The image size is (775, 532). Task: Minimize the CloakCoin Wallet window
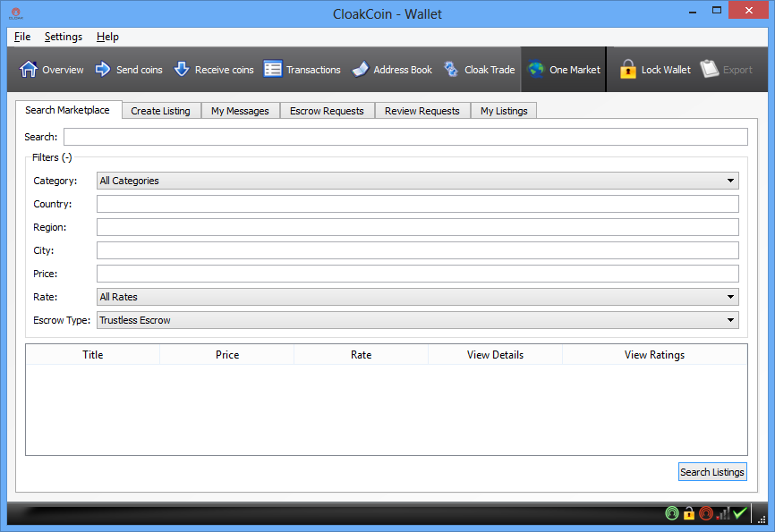693,11
